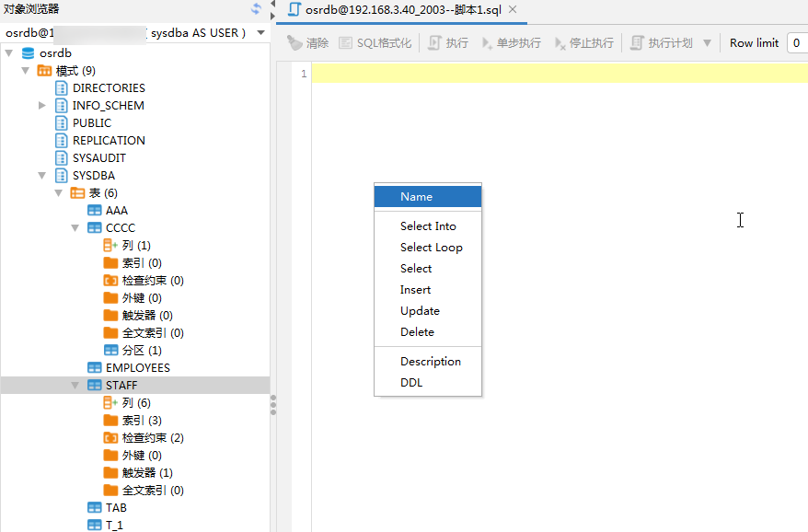
Task: Click the Execute (执行) toolbar icon
Action: pyautogui.click(x=435, y=43)
